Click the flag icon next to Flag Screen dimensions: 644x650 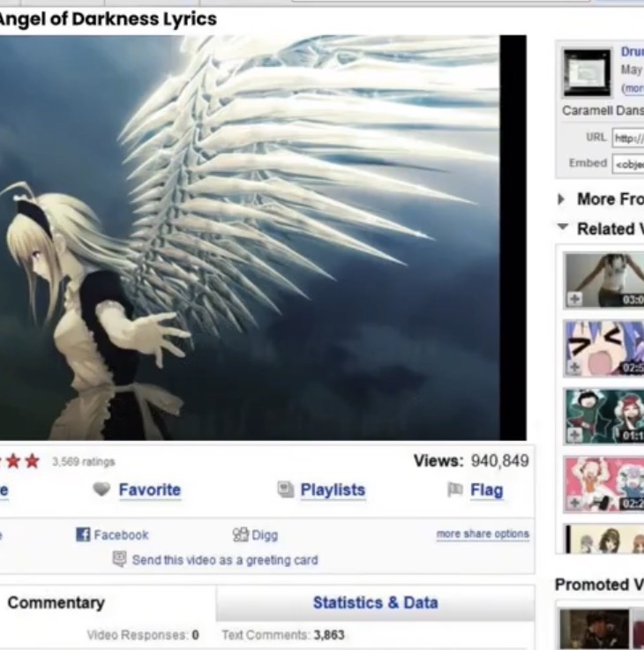pos(455,489)
